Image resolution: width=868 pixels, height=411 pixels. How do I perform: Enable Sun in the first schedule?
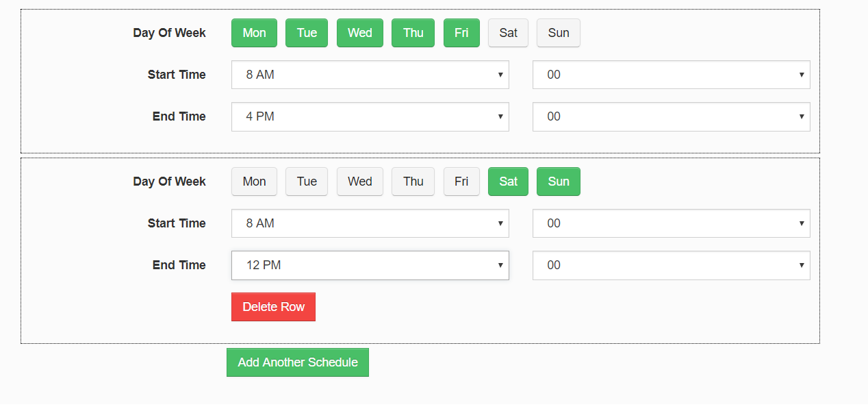tap(558, 33)
